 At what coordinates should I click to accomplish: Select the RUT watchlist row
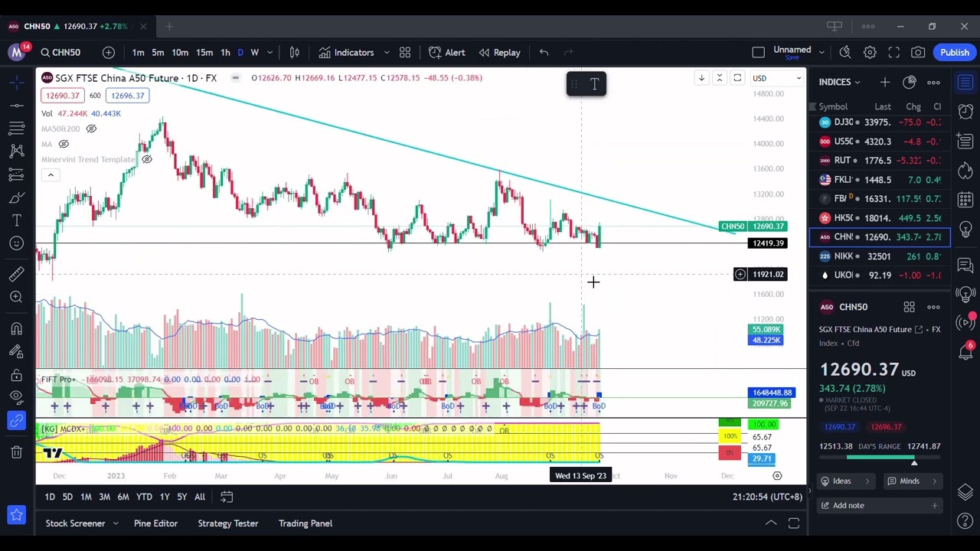(x=880, y=161)
